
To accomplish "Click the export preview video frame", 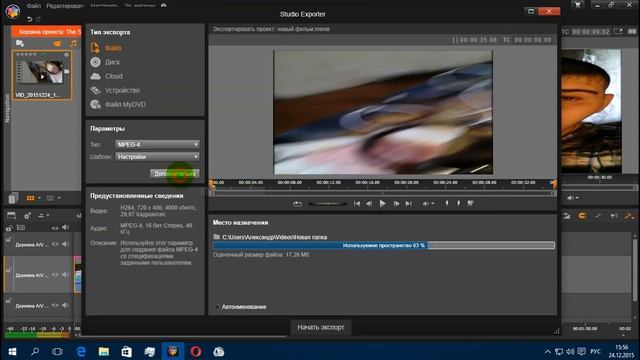I will point(383,112).
